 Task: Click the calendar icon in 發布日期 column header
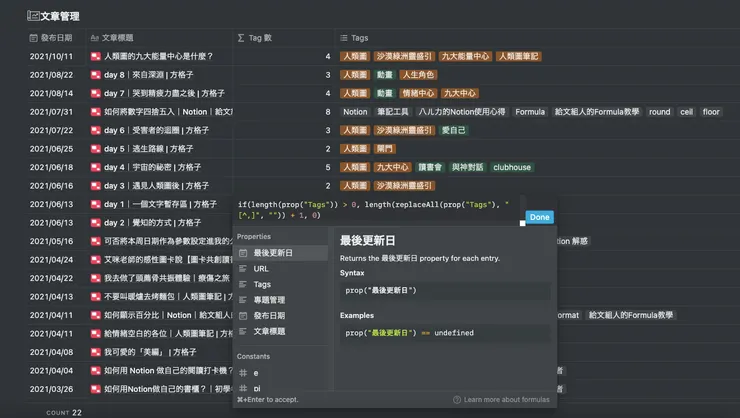[34, 38]
